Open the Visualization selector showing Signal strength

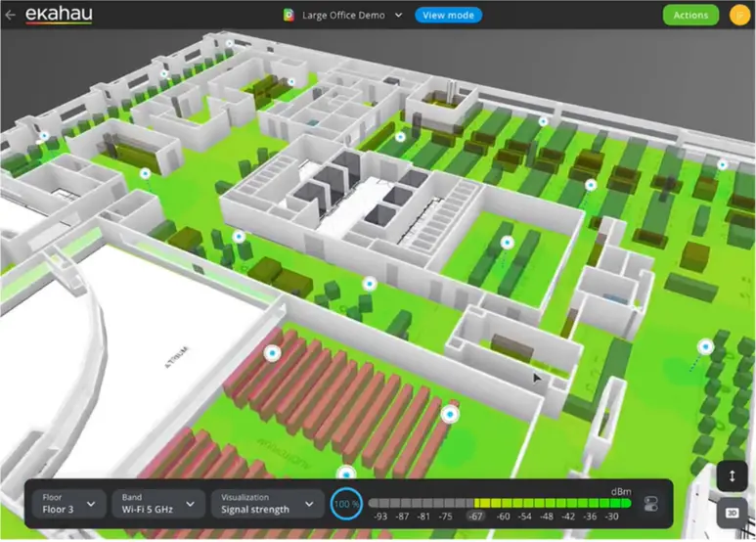(x=268, y=504)
